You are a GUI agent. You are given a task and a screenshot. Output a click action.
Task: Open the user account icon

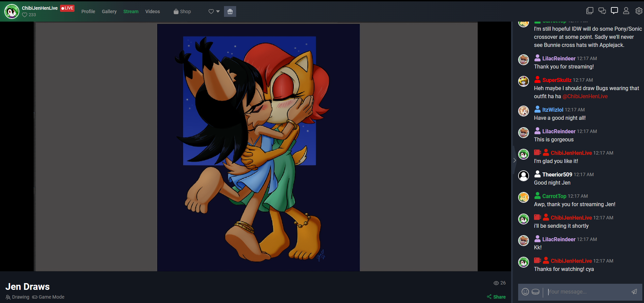click(626, 11)
